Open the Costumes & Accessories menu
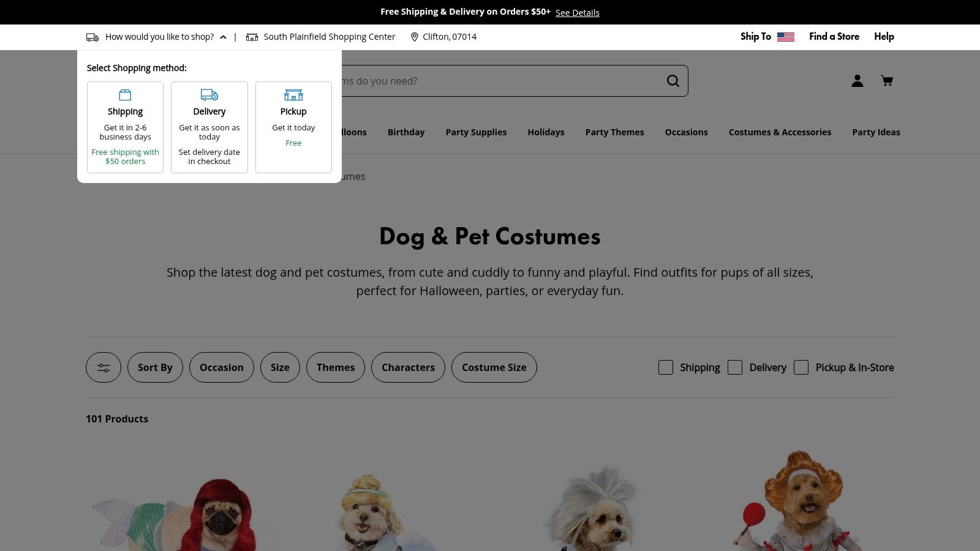The image size is (980, 551). [780, 132]
